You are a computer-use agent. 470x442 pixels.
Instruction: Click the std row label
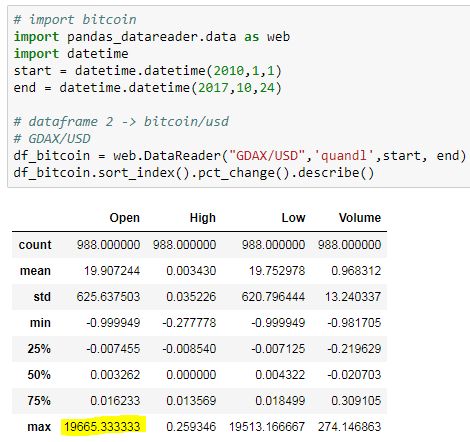(x=42, y=297)
